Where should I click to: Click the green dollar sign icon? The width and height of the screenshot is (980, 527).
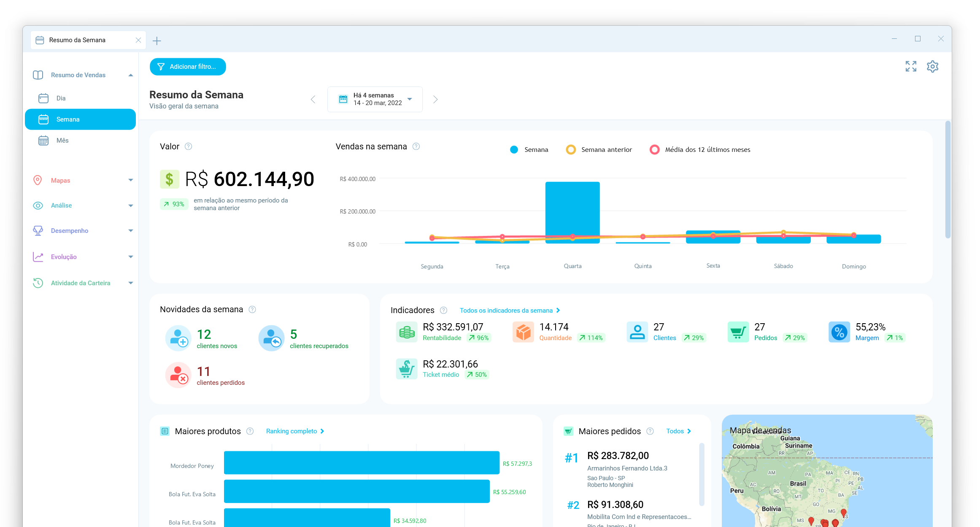[x=170, y=179]
